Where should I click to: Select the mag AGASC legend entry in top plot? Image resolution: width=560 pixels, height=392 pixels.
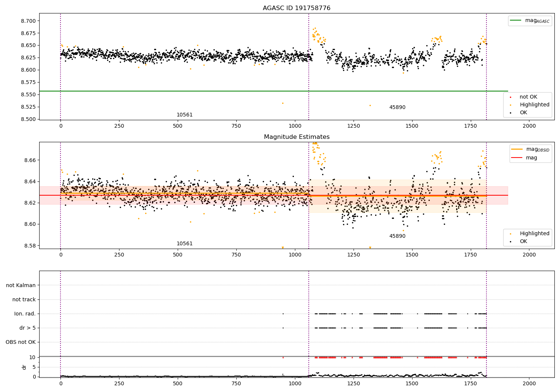[530, 21]
